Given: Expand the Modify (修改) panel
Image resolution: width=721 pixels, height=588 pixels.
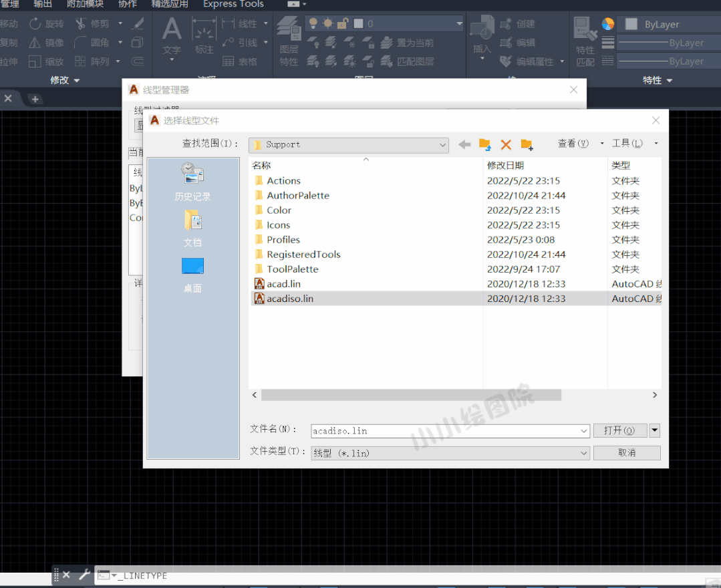Looking at the screenshot, I should pyautogui.click(x=65, y=80).
